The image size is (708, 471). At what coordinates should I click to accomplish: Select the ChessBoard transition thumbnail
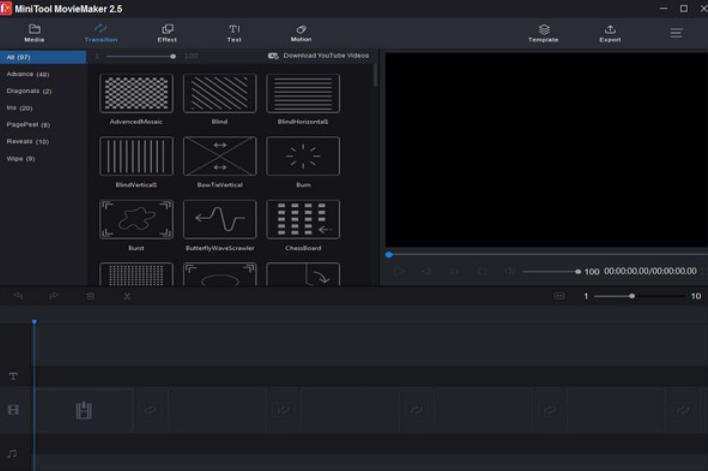tap(303, 219)
